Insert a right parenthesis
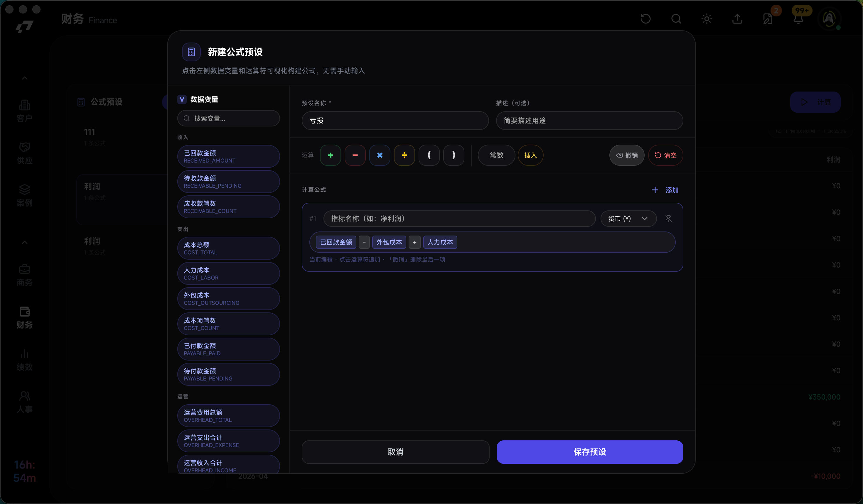 tap(454, 155)
